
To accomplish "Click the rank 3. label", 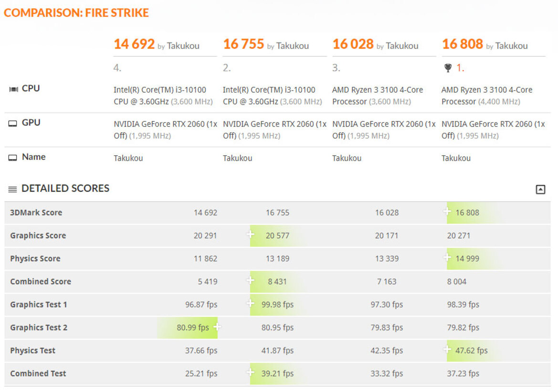I will [x=336, y=68].
